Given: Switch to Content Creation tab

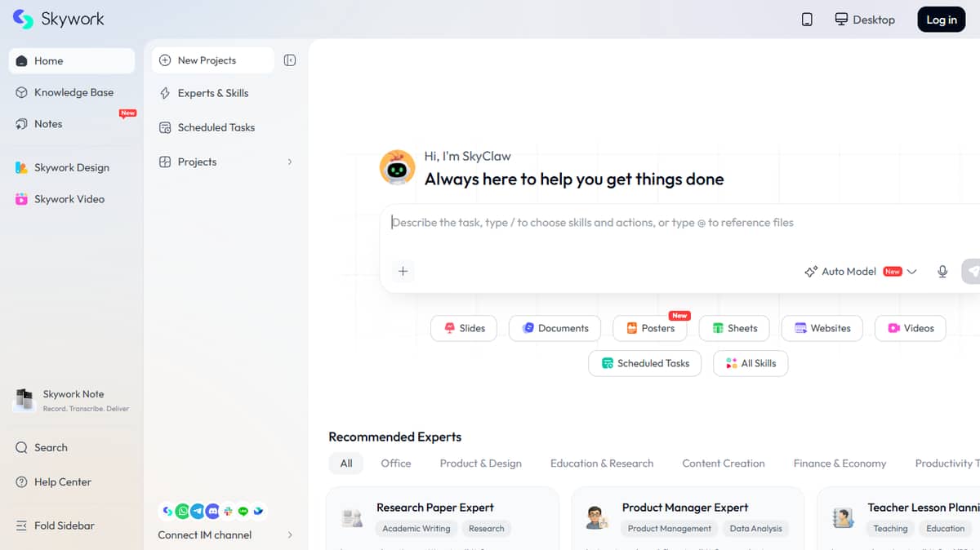Looking at the screenshot, I should [x=724, y=464].
